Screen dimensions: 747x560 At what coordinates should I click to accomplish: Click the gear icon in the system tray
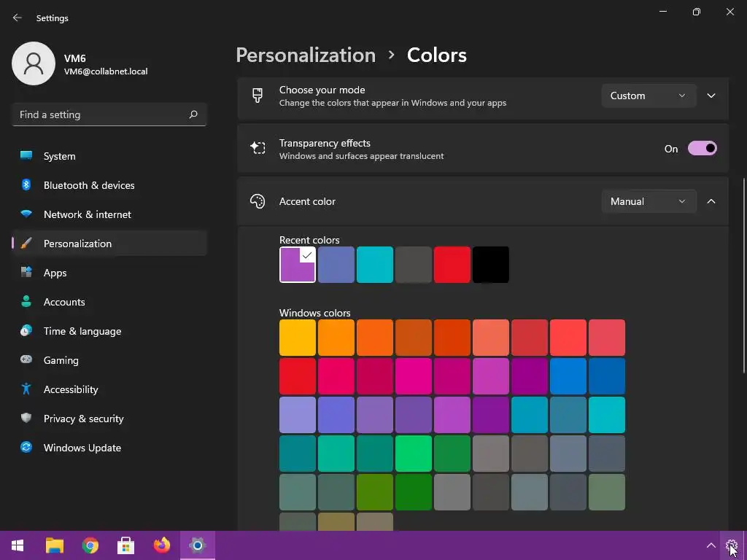731,545
